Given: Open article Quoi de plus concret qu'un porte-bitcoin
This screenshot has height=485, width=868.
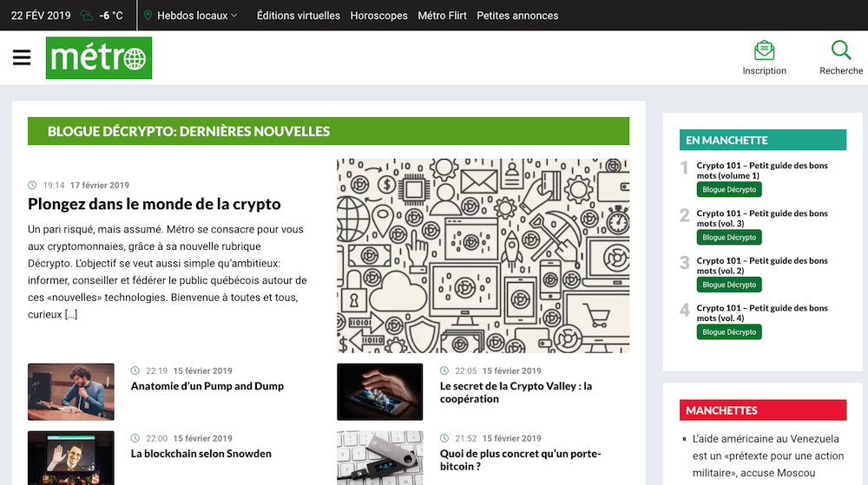Looking at the screenshot, I should 520,460.
